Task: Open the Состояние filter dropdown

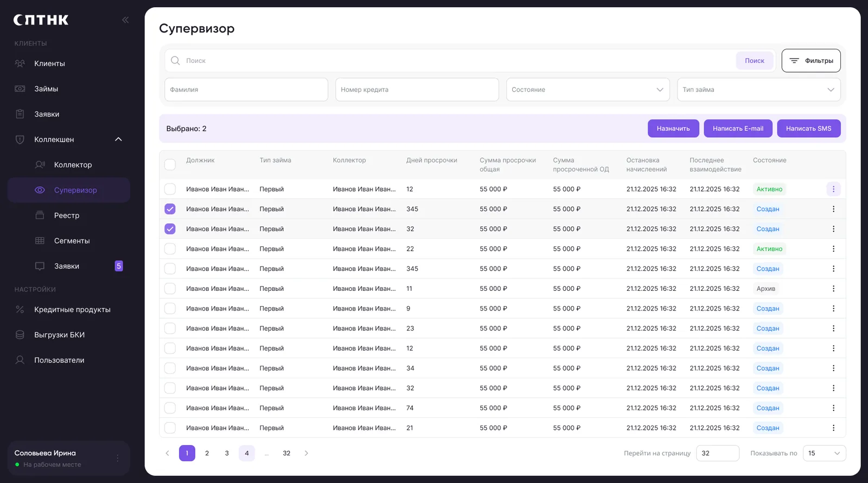Action: (x=588, y=90)
